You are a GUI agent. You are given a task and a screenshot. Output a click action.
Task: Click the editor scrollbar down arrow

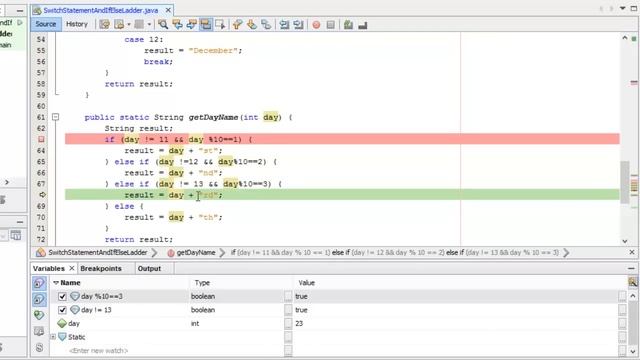(624, 241)
